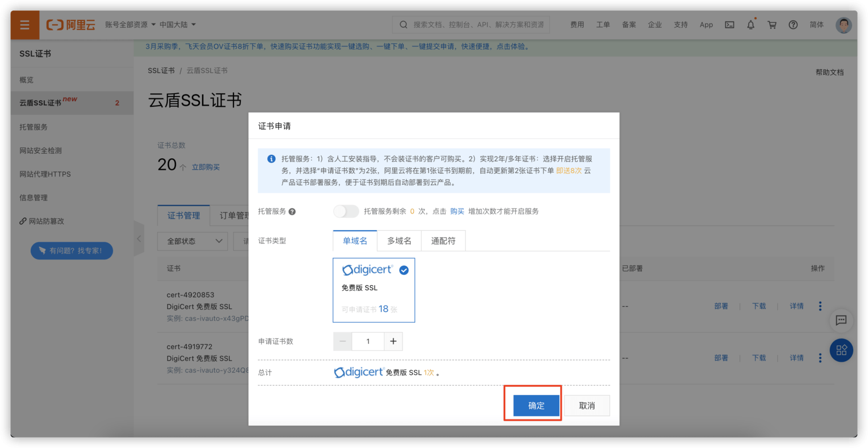The image size is (868, 448).
Task: Click the 立即购买 link
Action: pos(206,167)
